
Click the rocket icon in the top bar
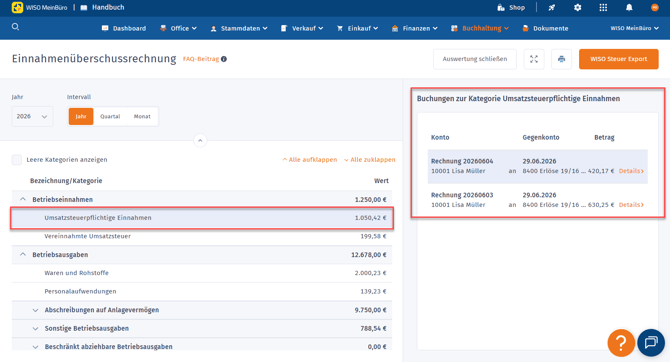click(x=552, y=8)
